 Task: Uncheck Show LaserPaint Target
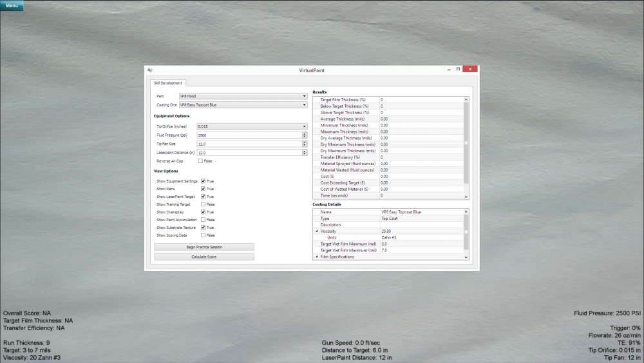pos(203,197)
